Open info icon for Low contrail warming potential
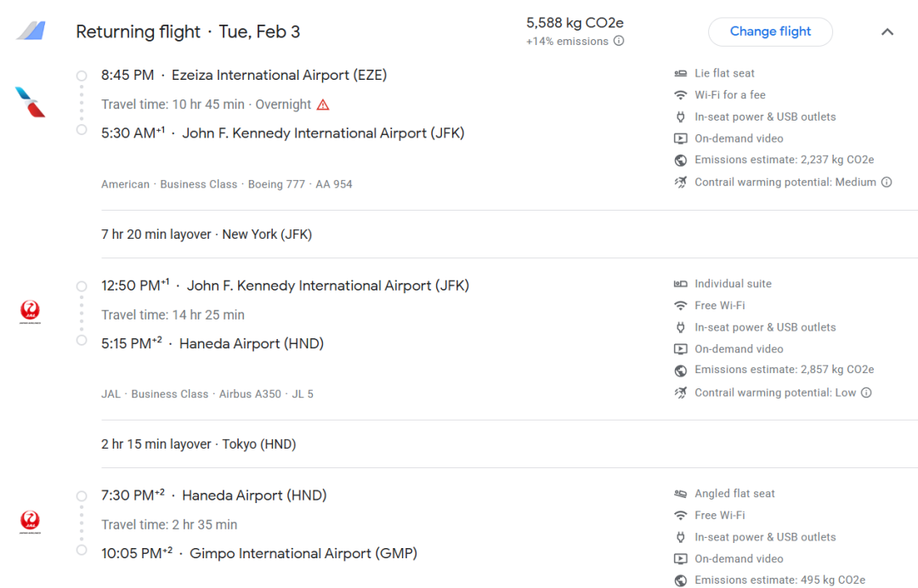Viewport: 918px width, 588px height. pyautogui.click(x=866, y=393)
